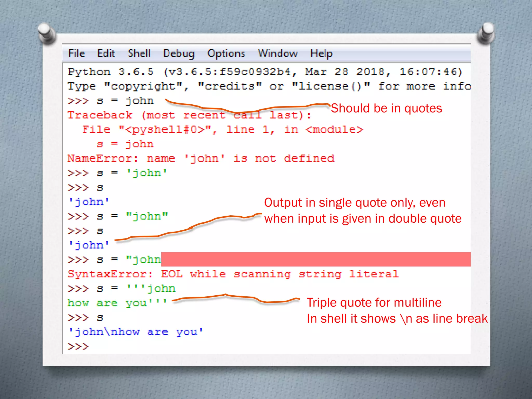Image resolution: width=532 pixels, height=399 pixels.
Task: Click the SyntaxError EOL message line
Action: tap(233, 274)
